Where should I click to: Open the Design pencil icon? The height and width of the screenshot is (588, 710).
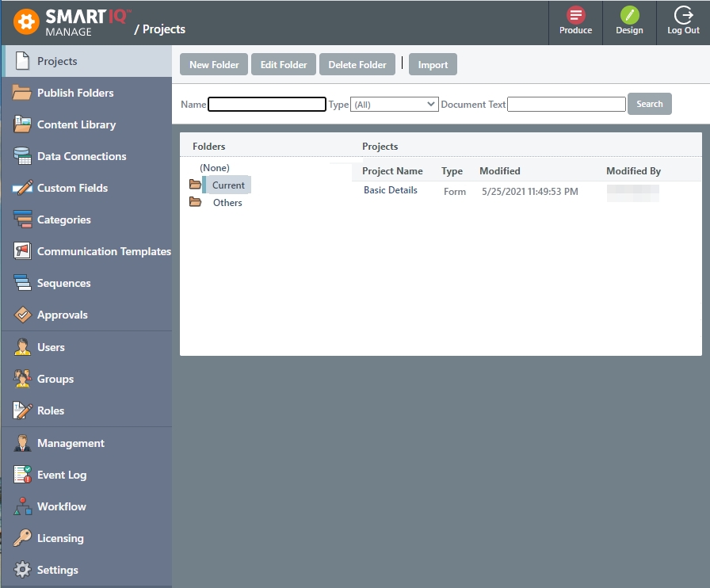tap(629, 15)
